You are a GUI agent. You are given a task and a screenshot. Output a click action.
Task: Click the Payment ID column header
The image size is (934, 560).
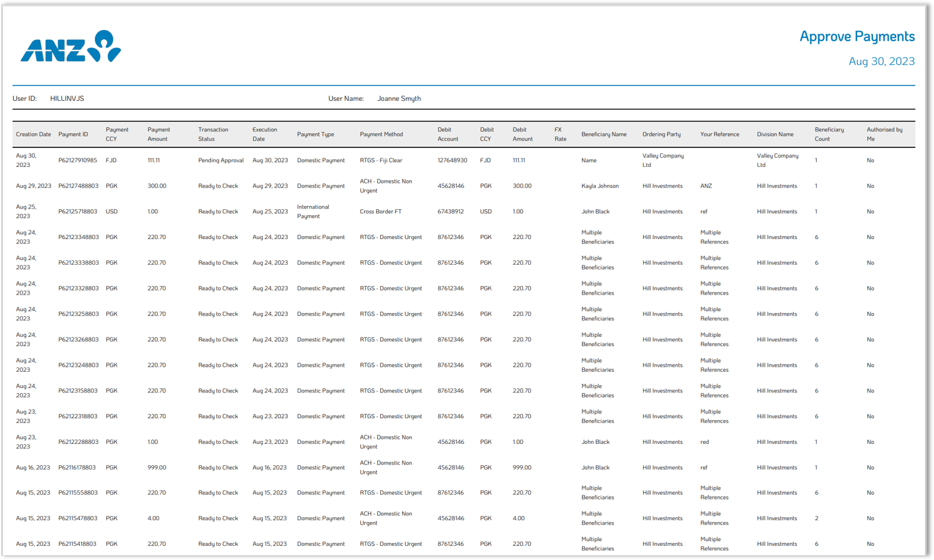73,134
